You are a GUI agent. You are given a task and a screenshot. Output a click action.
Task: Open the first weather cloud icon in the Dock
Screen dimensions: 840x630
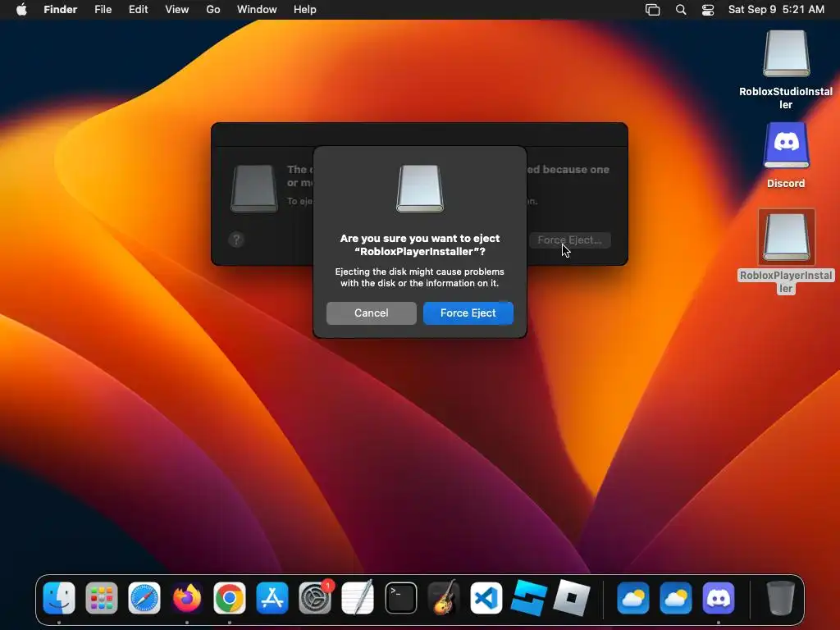(x=633, y=598)
